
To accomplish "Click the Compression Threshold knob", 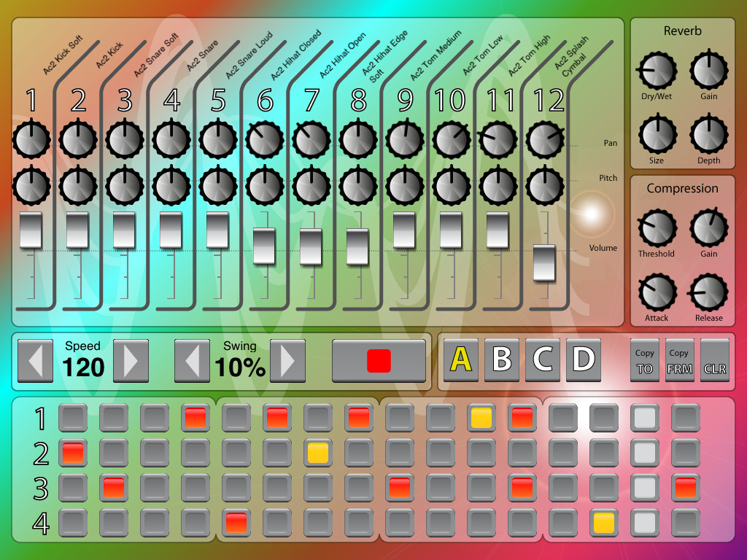I will (657, 228).
